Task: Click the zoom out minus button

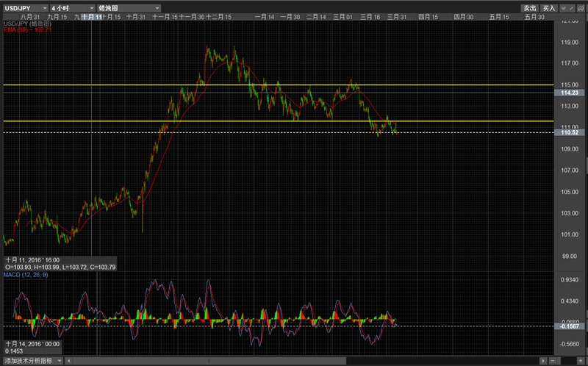Action: (553, 361)
